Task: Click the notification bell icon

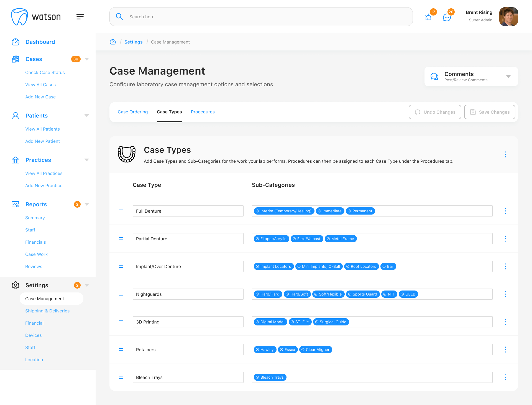Action: point(428,18)
